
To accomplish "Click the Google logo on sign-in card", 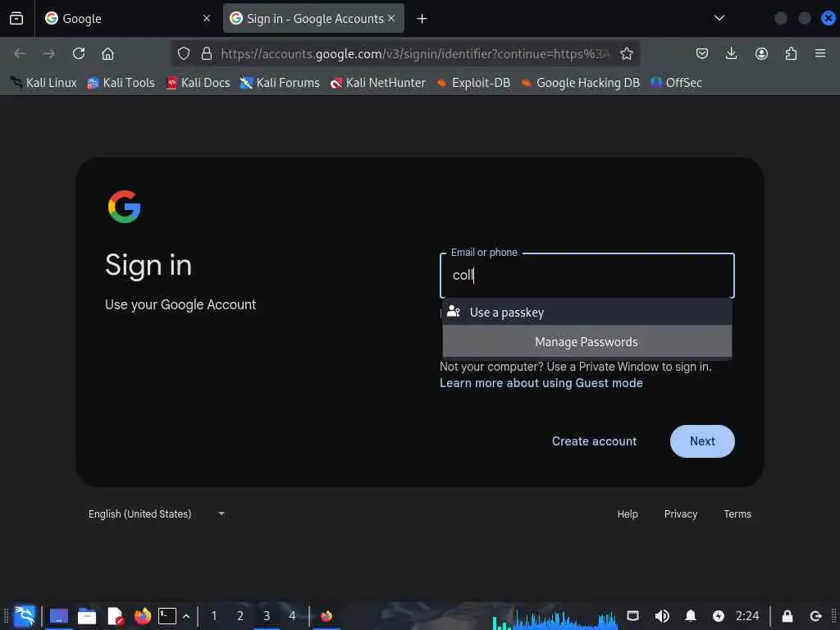I will click(x=125, y=206).
